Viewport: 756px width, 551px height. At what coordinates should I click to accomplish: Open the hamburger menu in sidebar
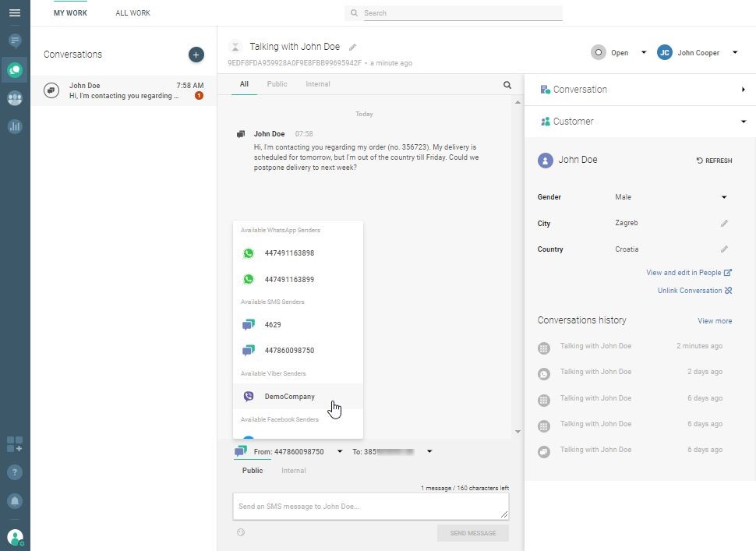point(15,13)
